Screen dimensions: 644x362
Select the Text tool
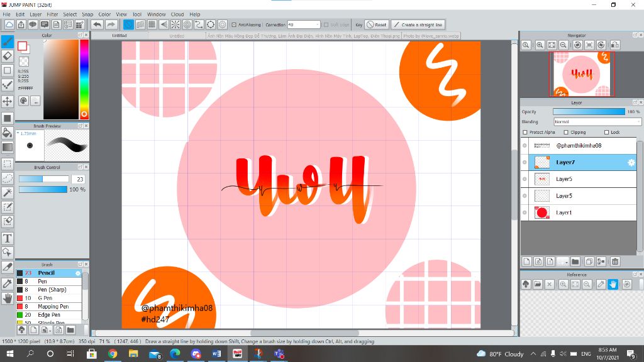8,238
